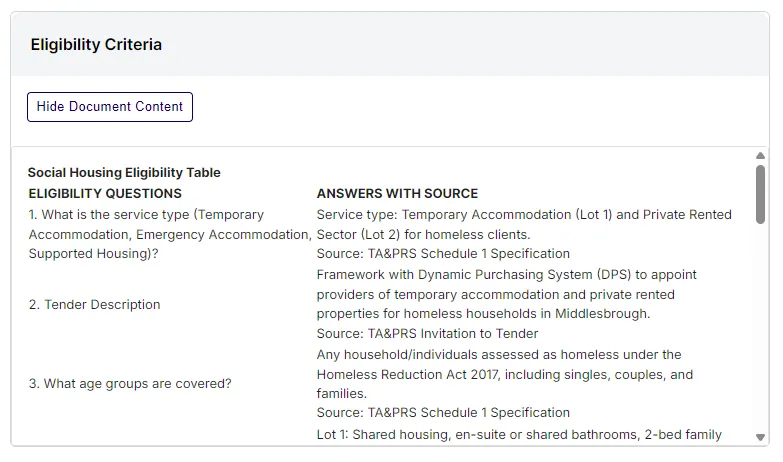This screenshot has width=783, height=462.
Task: Click the ELIGIBILITY QUESTIONS column header
Action: pyautogui.click(x=105, y=193)
